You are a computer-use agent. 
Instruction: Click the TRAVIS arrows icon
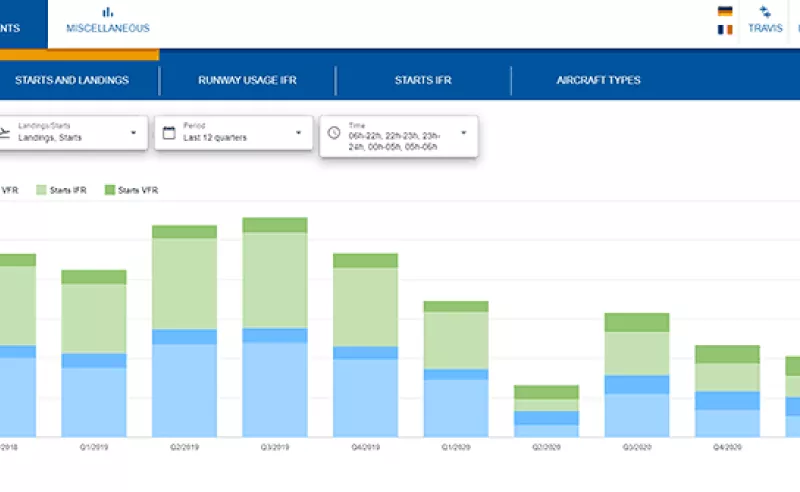pos(765,12)
